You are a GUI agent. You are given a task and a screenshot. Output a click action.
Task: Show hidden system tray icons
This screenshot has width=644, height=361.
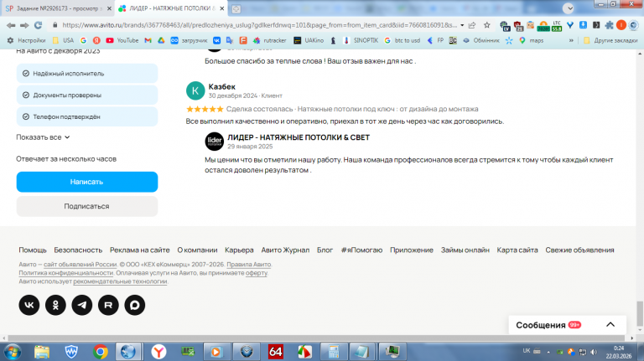click(x=548, y=352)
